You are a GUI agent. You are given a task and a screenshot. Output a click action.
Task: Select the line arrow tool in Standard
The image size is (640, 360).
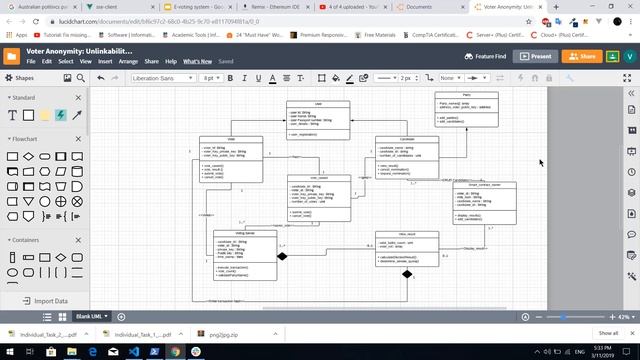(77, 115)
